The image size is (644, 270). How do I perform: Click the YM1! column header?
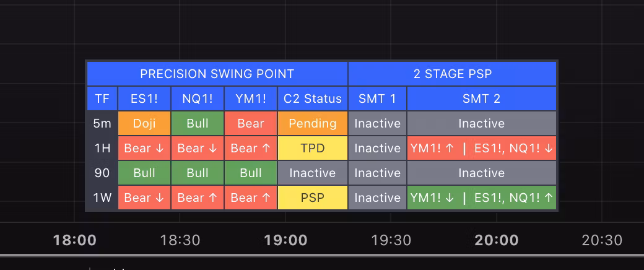pyautogui.click(x=250, y=98)
